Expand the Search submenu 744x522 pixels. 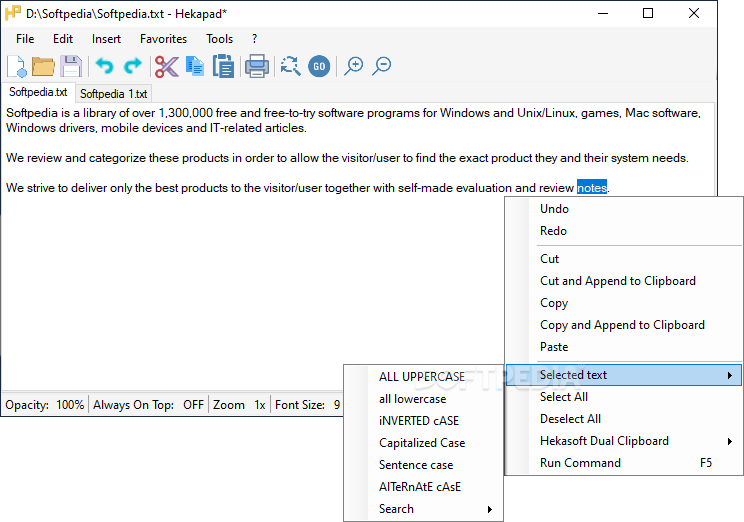423,509
